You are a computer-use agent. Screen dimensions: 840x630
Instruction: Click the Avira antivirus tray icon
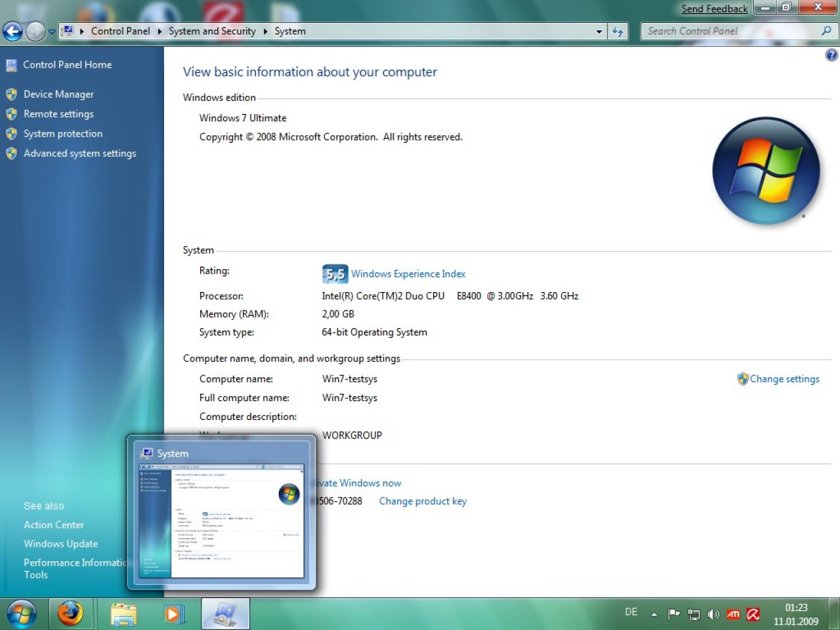(x=753, y=614)
